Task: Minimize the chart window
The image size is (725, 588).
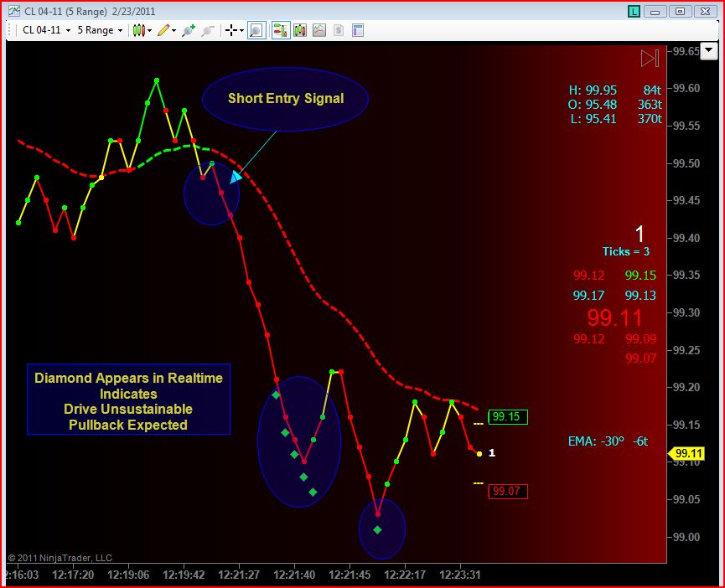Action: point(655,11)
